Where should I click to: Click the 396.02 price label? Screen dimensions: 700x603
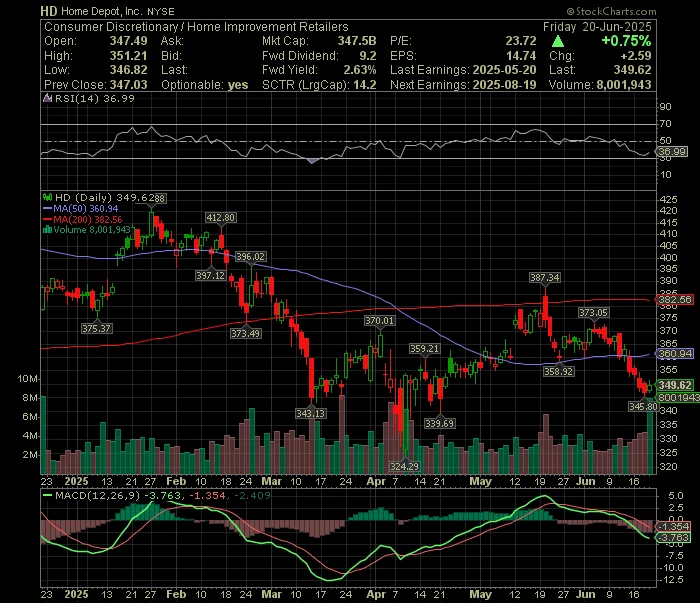[250, 257]
